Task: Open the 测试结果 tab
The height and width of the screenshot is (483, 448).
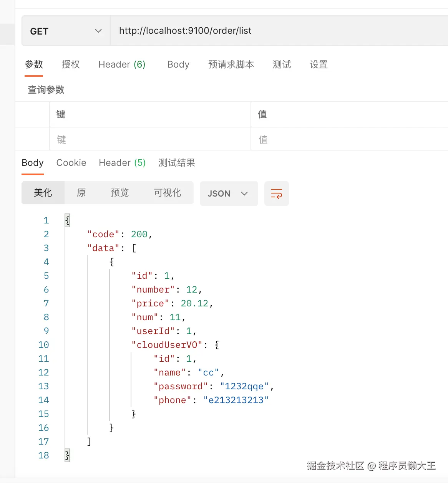Action: (x=177, y=163)
